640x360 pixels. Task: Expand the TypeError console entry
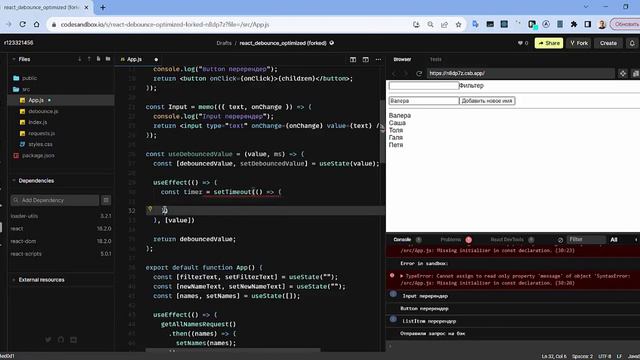(x=402, y=276)
